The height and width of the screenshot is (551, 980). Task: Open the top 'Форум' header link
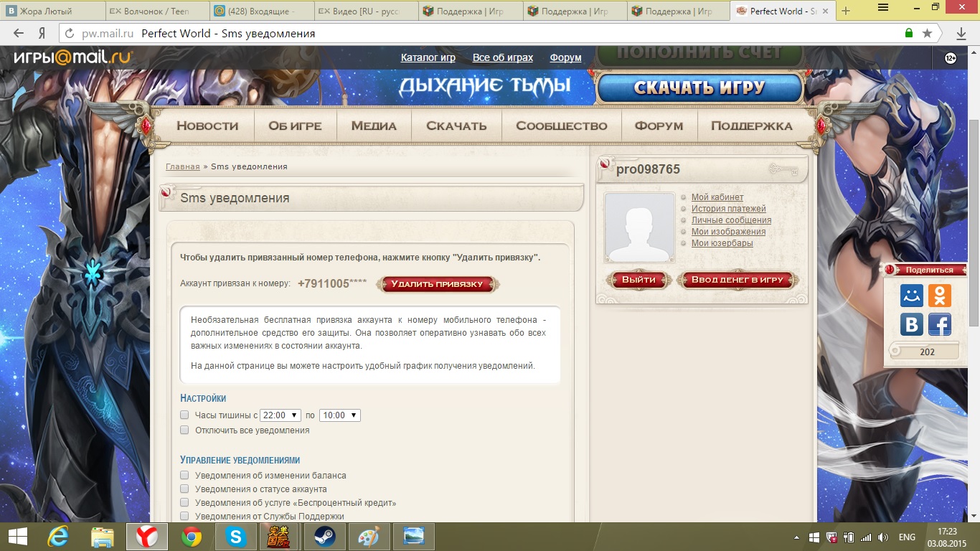[x=566, y=57]
